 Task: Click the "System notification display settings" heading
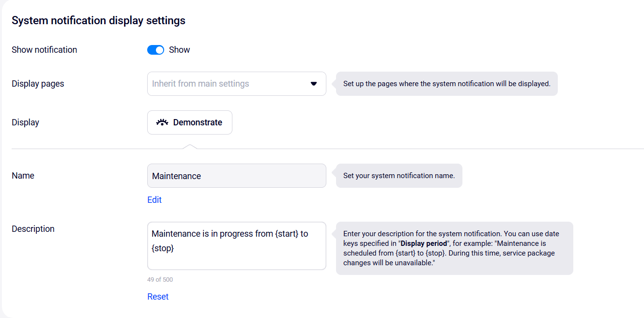[x=98, y=20]
